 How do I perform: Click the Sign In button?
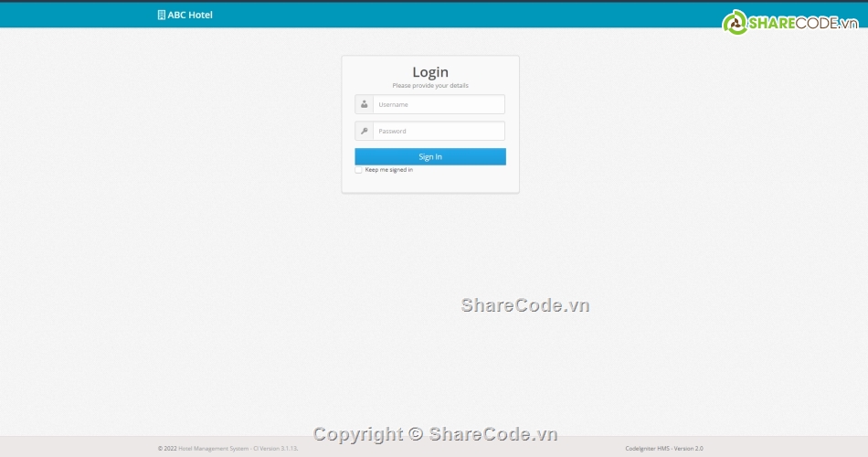click(430, 157)
